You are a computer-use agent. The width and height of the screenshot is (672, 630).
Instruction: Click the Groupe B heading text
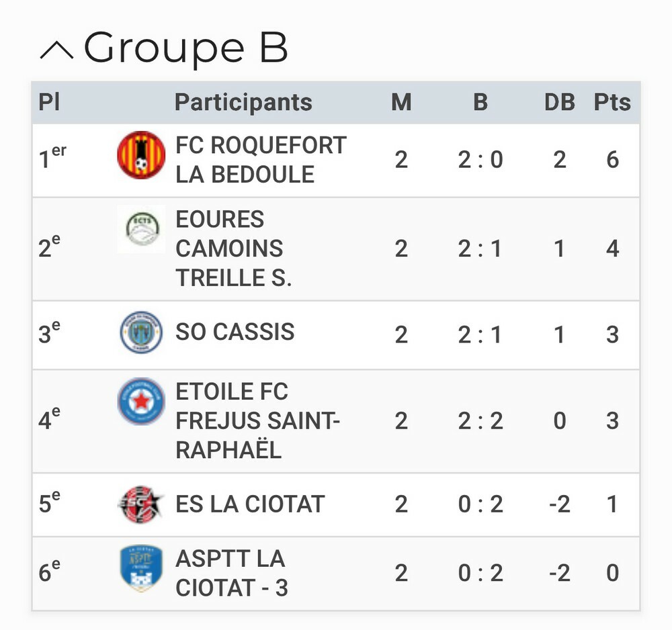[x=185, y=48]
